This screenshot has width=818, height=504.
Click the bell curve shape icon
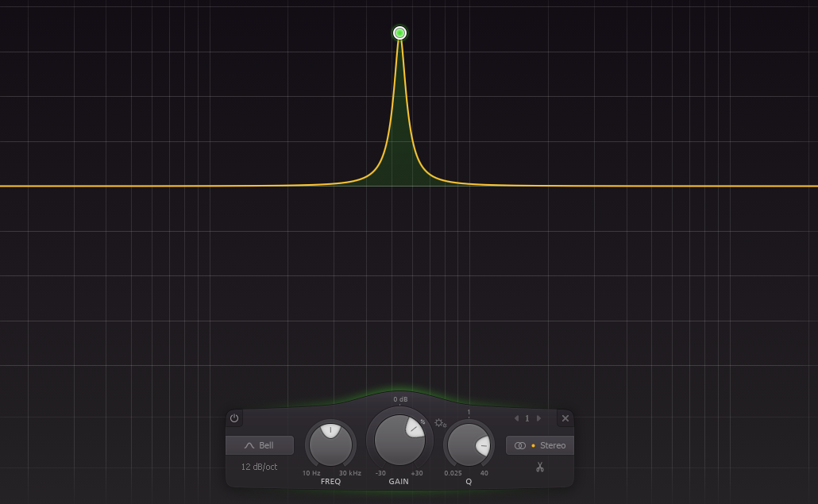[249, 445]
